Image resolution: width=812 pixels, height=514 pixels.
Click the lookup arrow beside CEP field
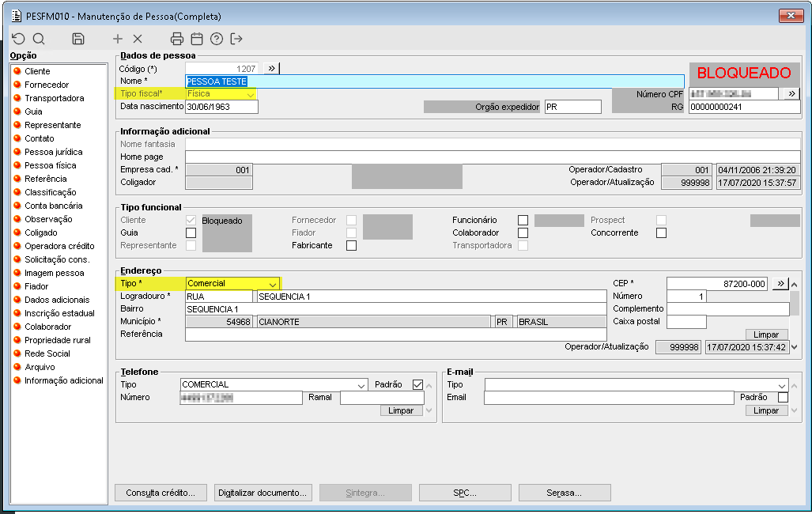coord(780,283)
